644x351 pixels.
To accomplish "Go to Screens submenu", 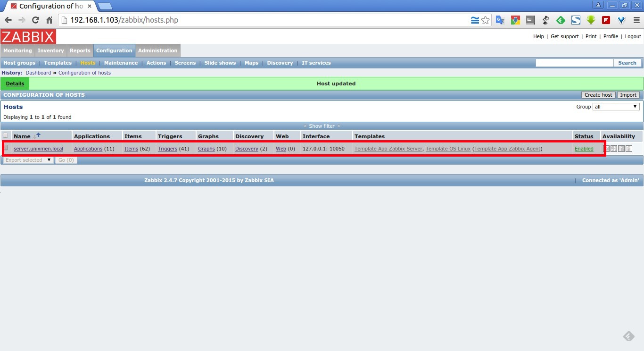I will pyautogui.click(x=185, y=63).
